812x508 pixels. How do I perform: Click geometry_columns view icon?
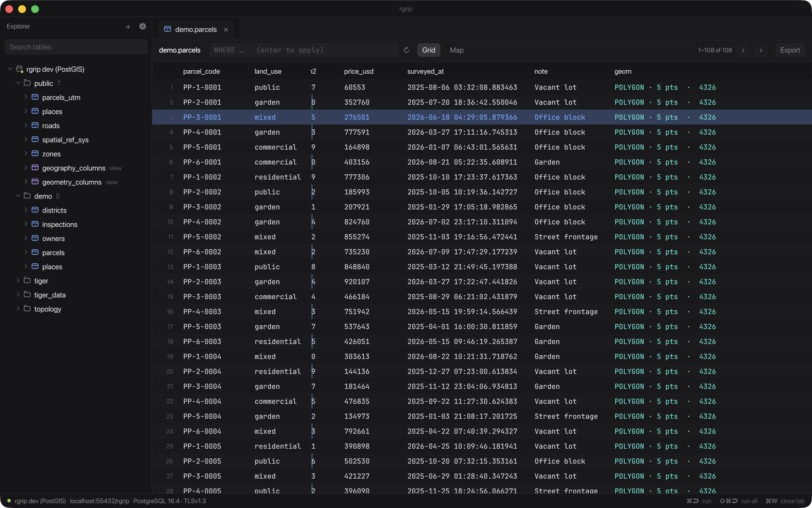point(35,182)
